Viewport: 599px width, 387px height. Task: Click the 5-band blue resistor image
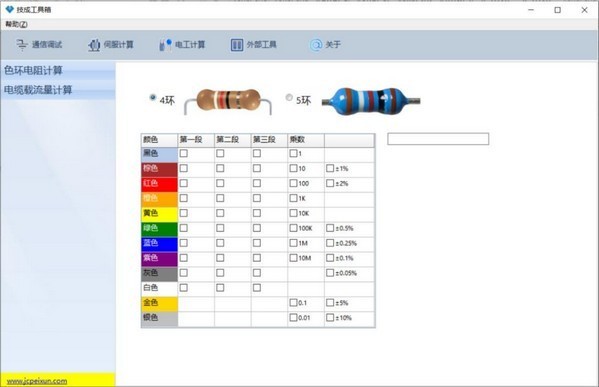[371, 101]
